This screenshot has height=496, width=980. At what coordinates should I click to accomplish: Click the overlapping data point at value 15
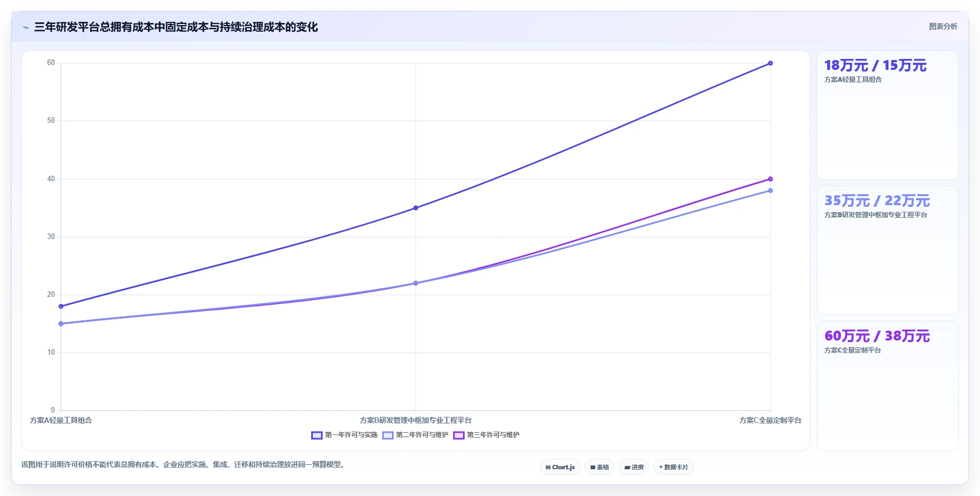click(x=61, y=324)
